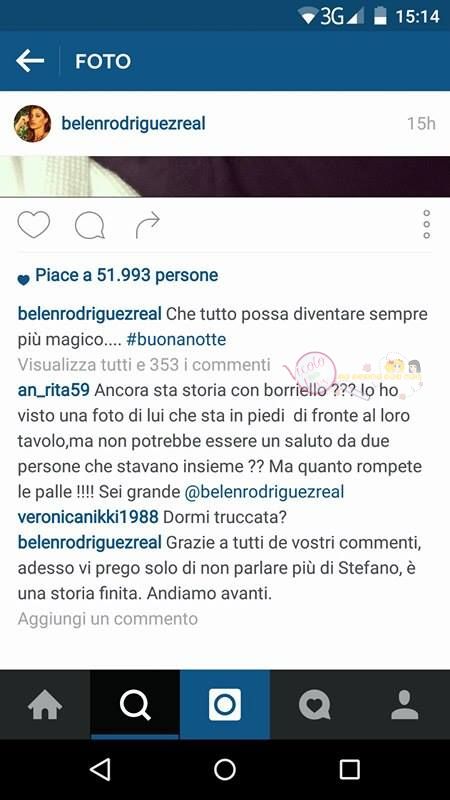This screenshot has height=800, width=450.
Task: Like the post with heart icon
Action: [x=34, y=225]
